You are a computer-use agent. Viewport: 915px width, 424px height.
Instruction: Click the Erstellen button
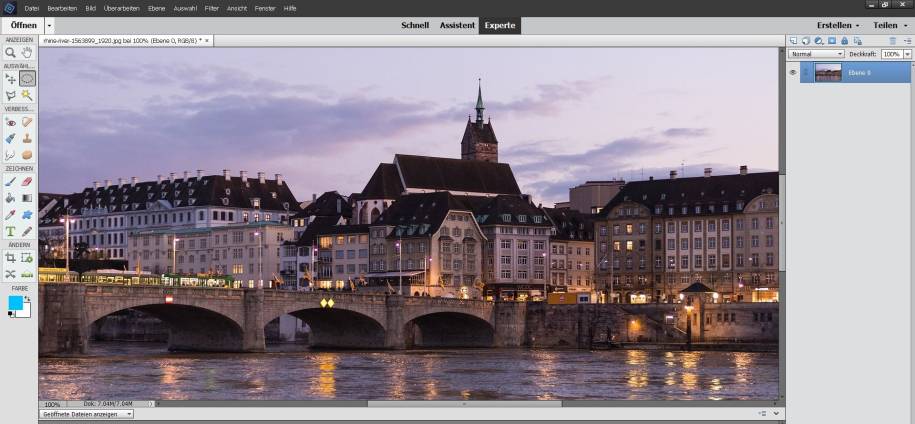[837, 25]
